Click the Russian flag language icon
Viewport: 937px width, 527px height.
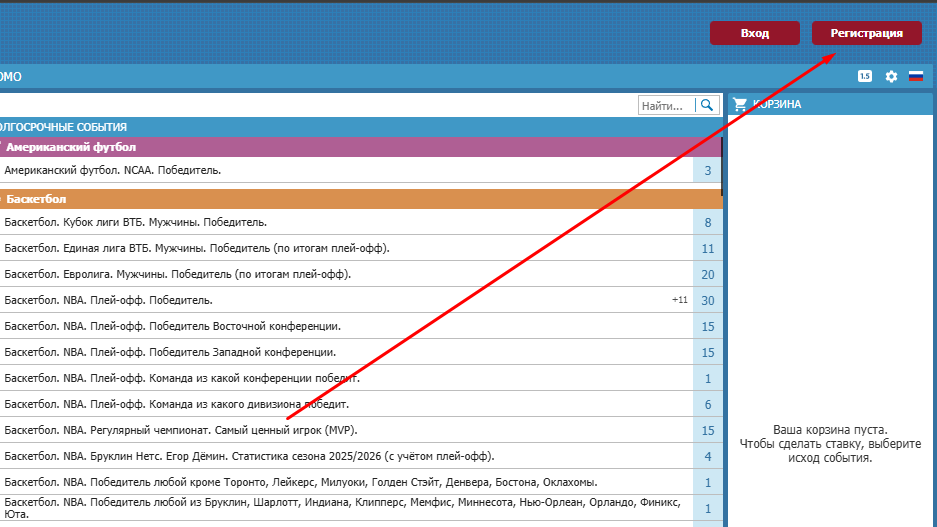(x=915, y=77)
